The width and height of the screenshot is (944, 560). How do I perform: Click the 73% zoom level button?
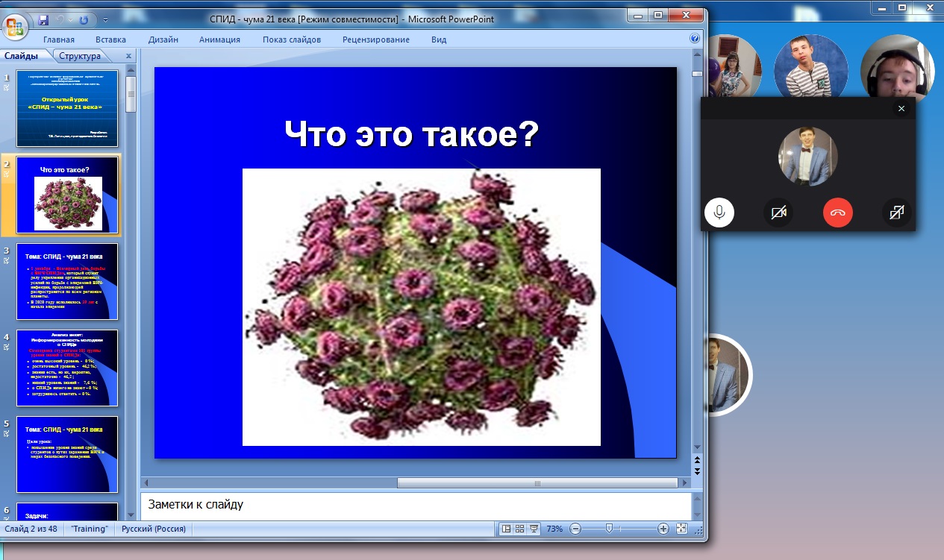(554, 529)
